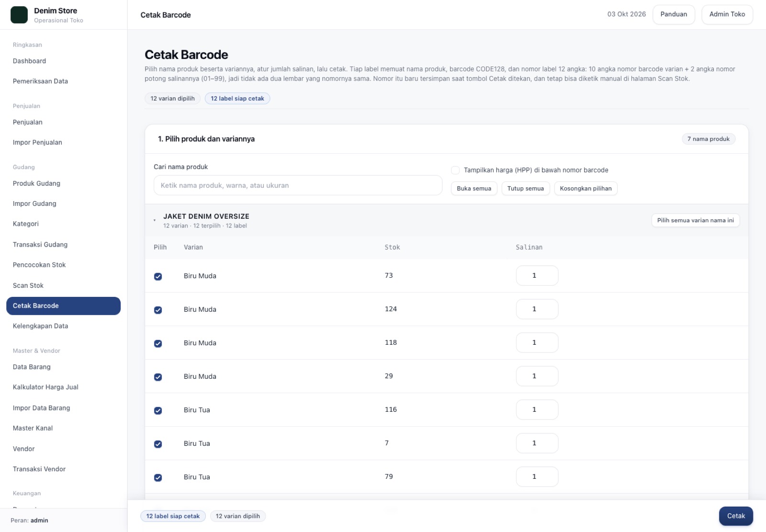The width and height of the screenshot is (766, 532).
Task: Open Dashboard in the sidebar
Action: point(63,61)
